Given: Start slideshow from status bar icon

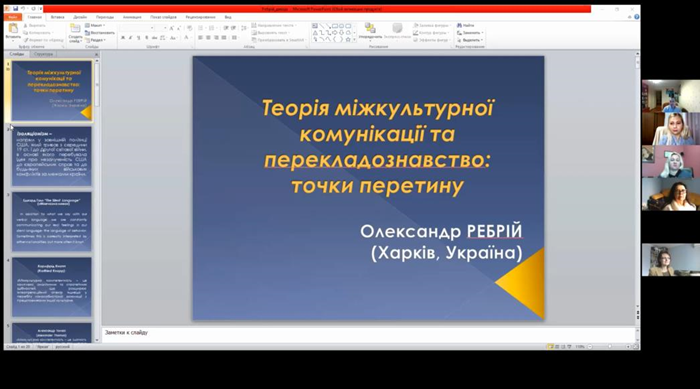Looking at the screenshot, I should (x=569, y=347).
